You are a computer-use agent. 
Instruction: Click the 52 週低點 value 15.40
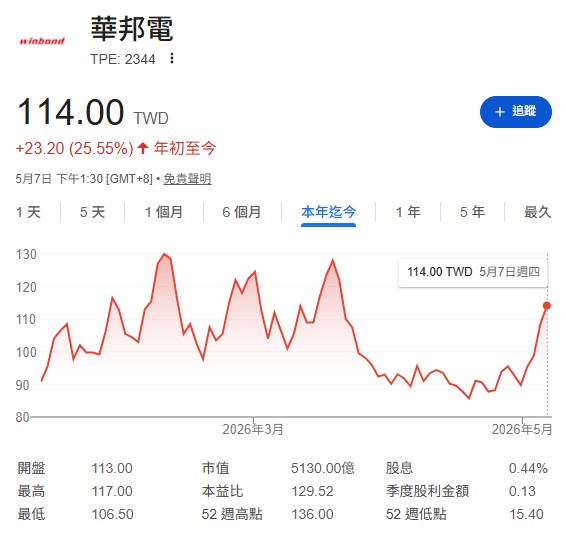pyautogui.click(x=526, y=514)
